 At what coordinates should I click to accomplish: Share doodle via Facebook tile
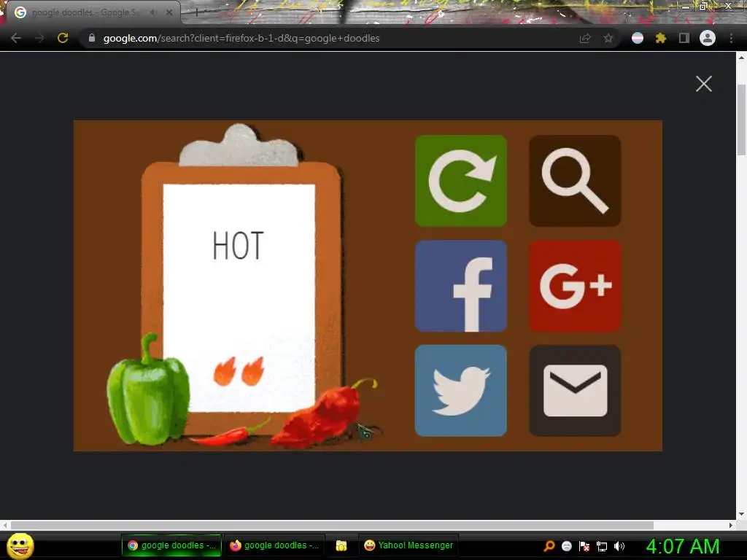tap(461, 286)
